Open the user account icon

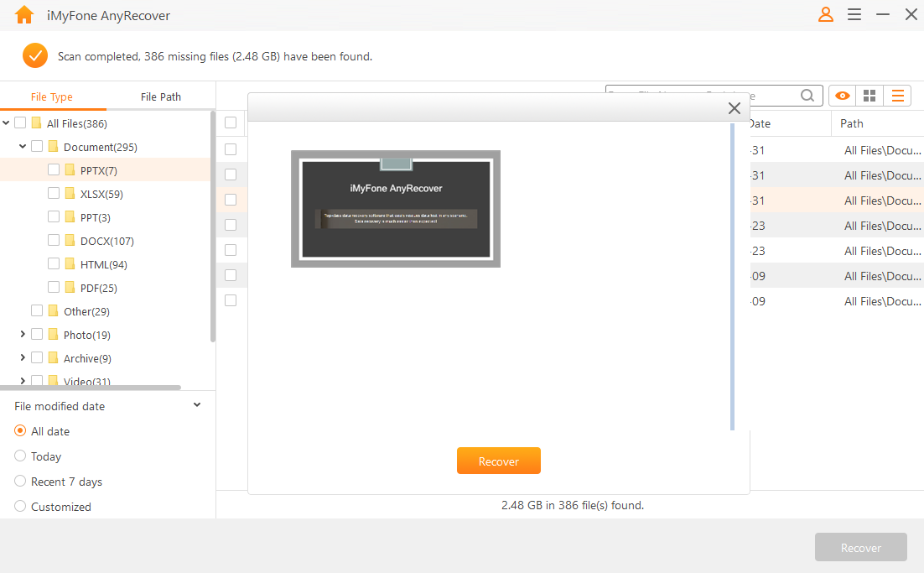pyautogui.click(x=825, y=15)
